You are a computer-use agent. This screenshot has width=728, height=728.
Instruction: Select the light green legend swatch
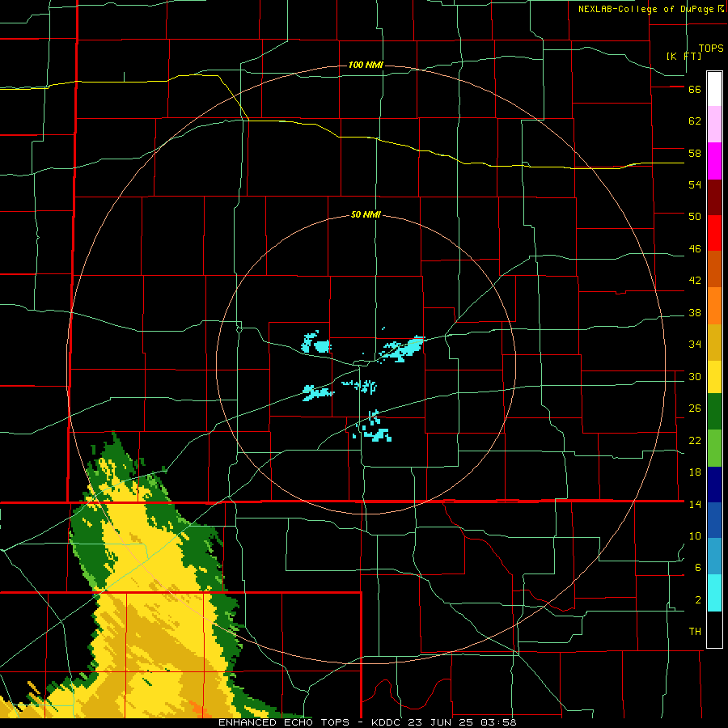click(x=714, y=448)
